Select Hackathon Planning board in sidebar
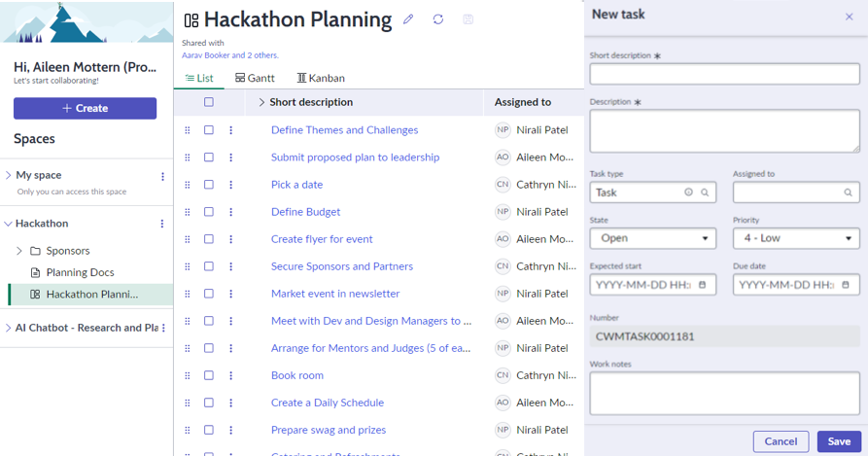868x456 pixels. [92, 295]
